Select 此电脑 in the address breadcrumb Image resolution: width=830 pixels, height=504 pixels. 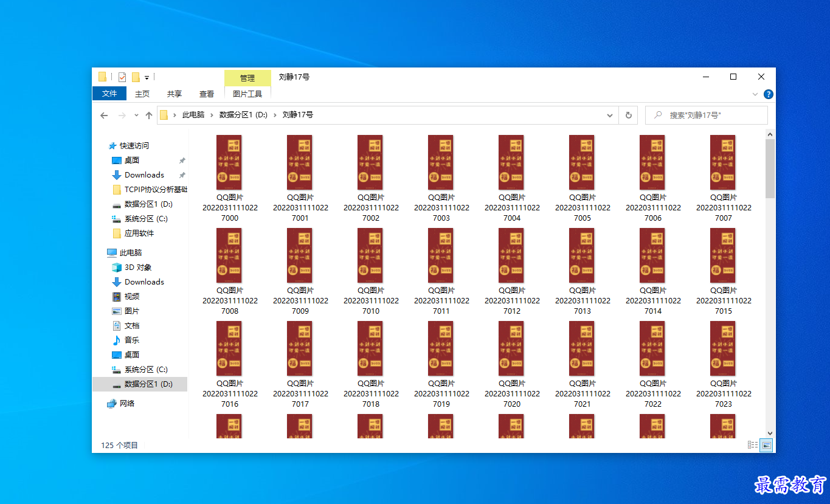[193, 115]
